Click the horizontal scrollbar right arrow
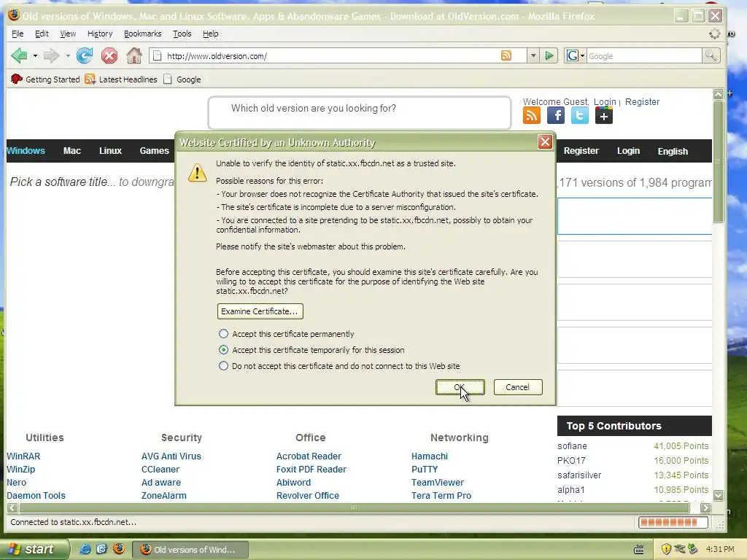 [705, 508]
